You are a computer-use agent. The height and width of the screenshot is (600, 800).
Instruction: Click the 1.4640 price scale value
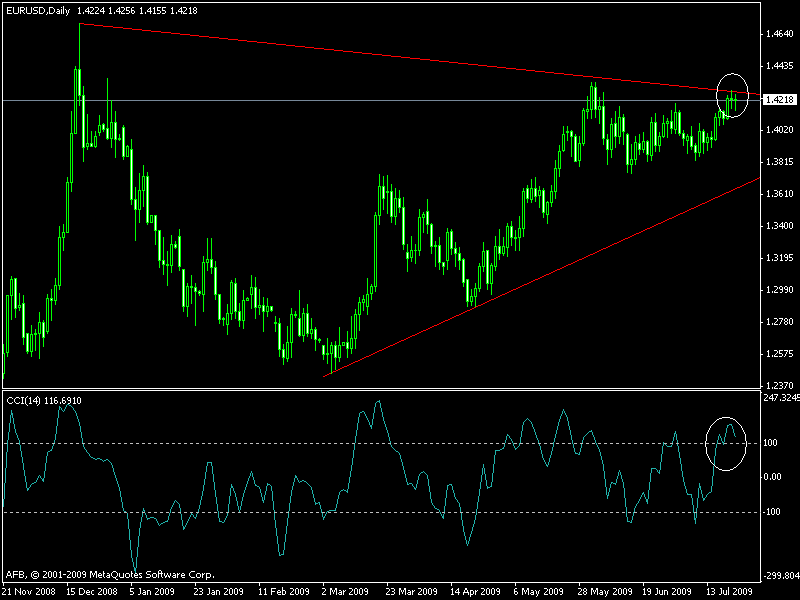tap(779, 34)
